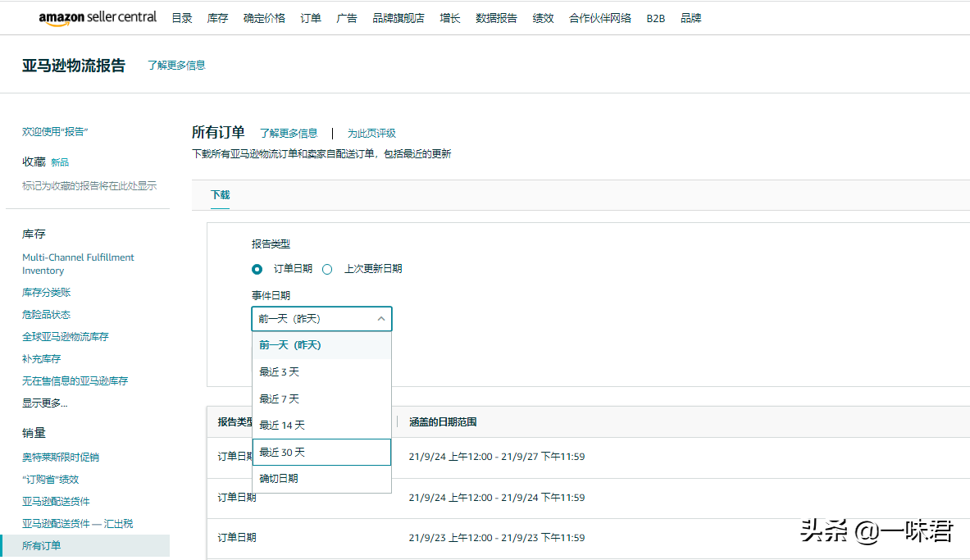
Task: Open the 欢迎使用"报告" sidebar link
Action: tap(55, 131)
